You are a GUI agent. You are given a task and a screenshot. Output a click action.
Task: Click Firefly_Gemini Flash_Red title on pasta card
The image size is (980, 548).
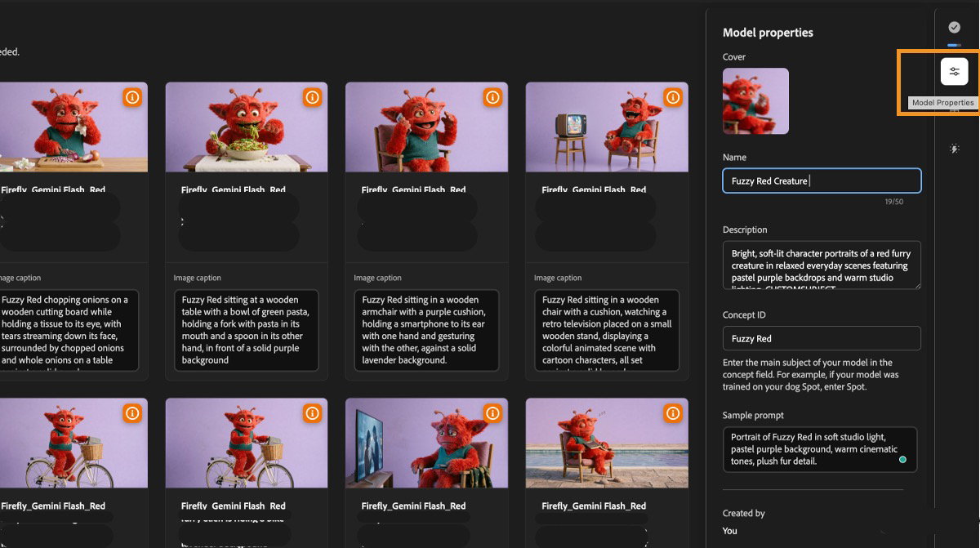tap(234, 189)
